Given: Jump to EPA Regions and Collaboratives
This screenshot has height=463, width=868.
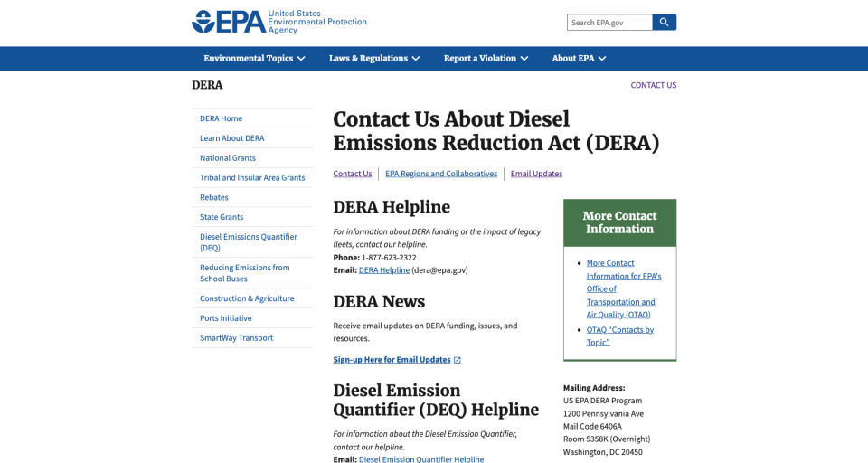Looking at the screenshot, I should tap(441, 174).
